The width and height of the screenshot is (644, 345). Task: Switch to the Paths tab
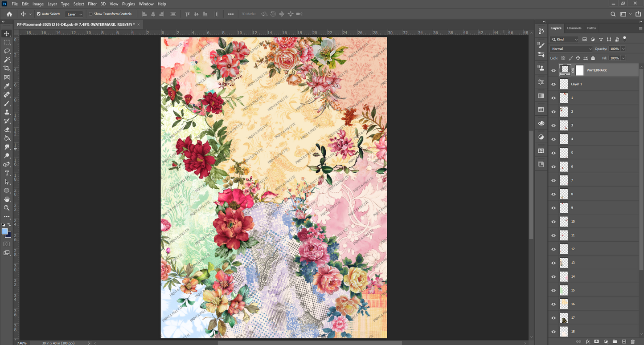(x=591, y=28)
